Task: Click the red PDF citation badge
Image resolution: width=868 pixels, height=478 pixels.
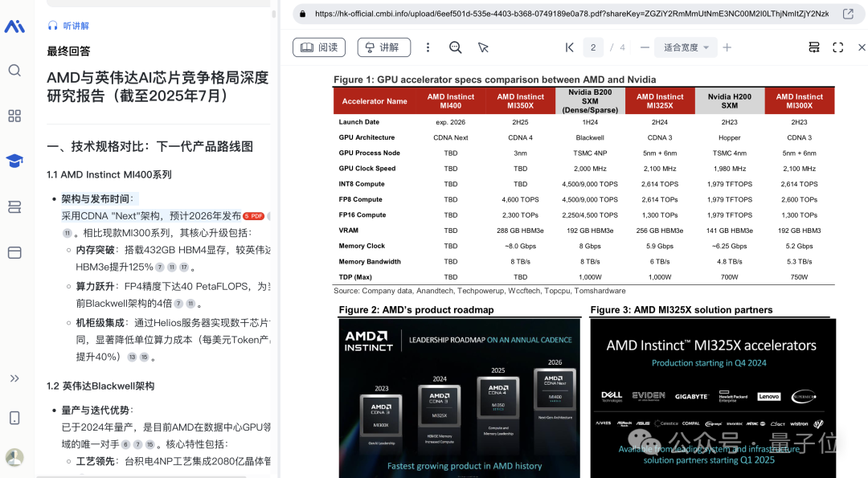Action: [x=254, y=216]
